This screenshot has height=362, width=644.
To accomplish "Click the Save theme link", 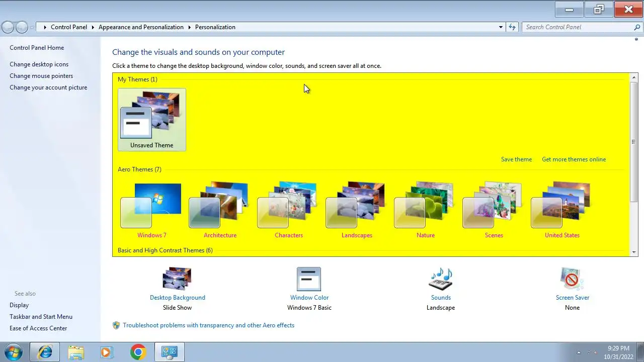I will pos(516,159).
